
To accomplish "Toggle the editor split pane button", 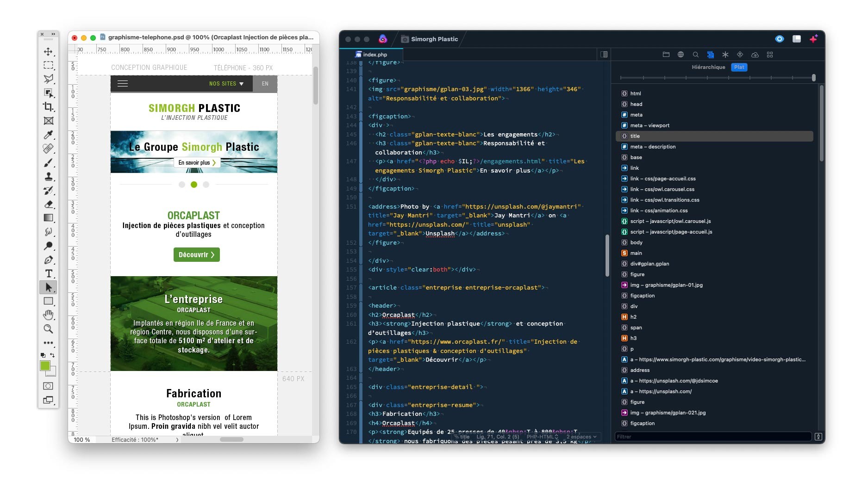I will tap(604, 55).
